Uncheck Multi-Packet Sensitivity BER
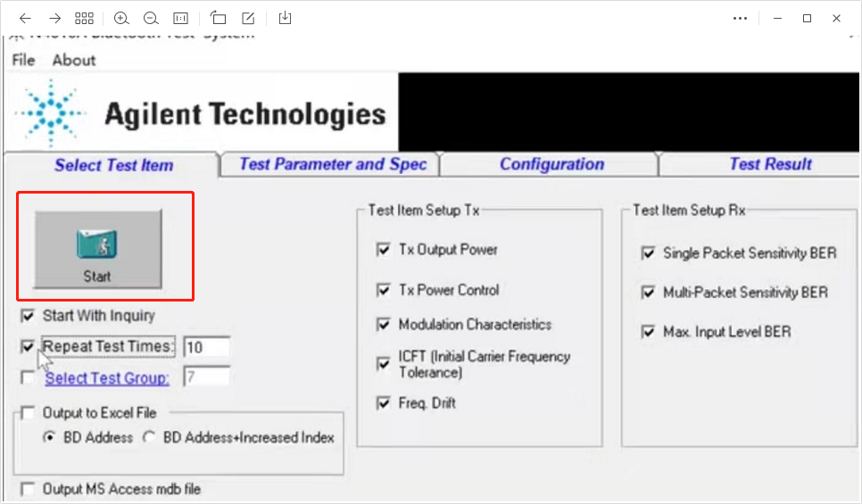 tap(648, 292)
